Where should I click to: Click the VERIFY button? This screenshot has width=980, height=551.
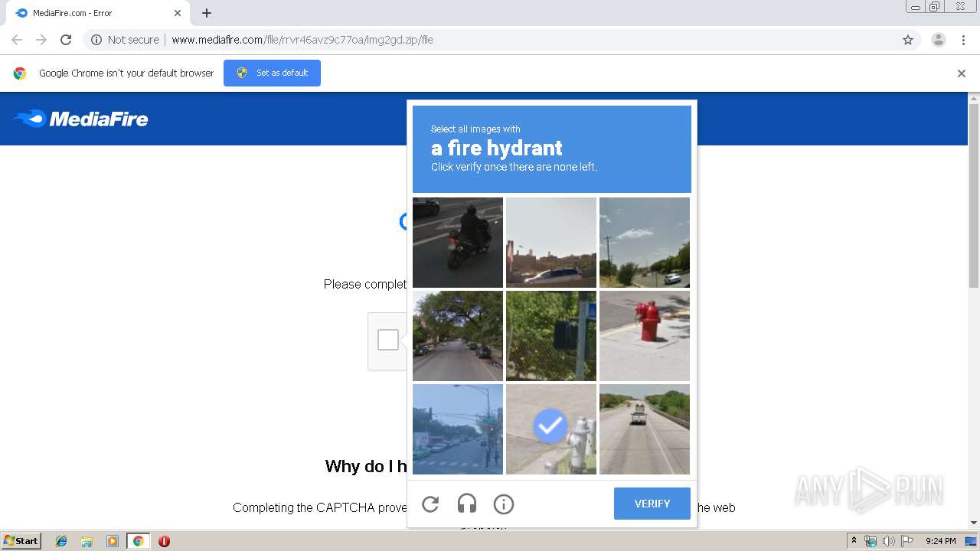652,504
